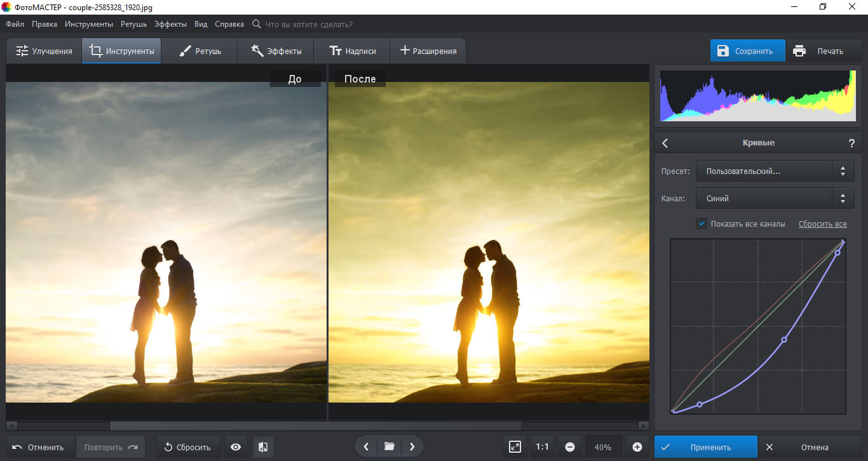Screen dimensions: 868x461
Task: Click the fit-to-screen icon
Action: click(x=515, y=447)
